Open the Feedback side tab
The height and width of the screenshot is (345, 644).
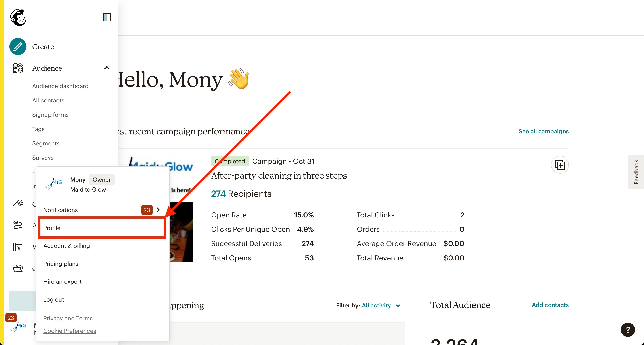pyautogui.click(x=636, y=172)
